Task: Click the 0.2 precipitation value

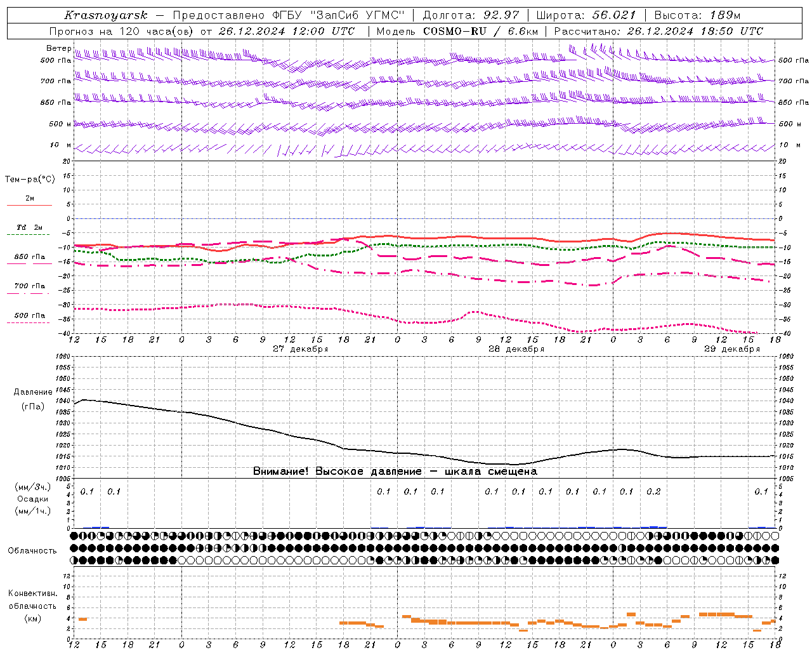Action: tap(653, 491)
